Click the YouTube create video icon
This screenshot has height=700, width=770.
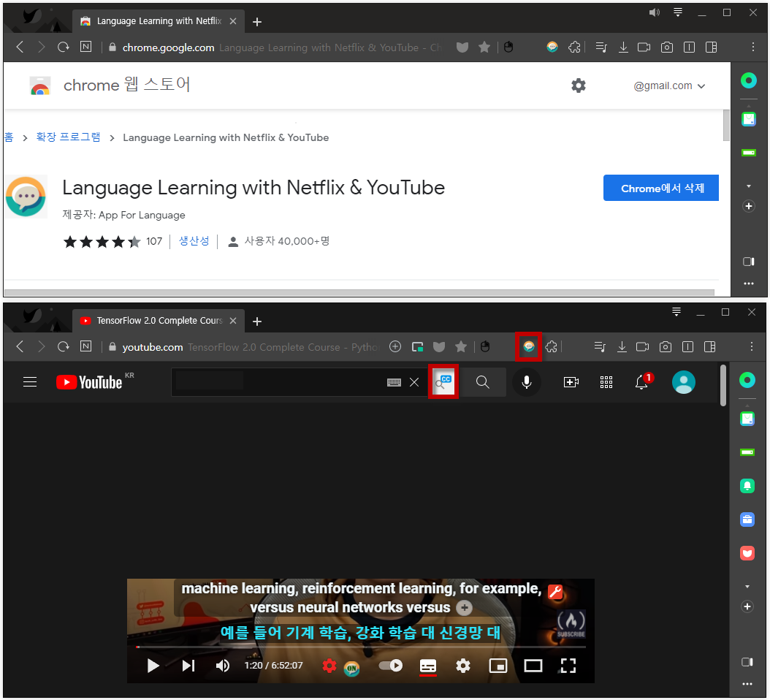571,382
